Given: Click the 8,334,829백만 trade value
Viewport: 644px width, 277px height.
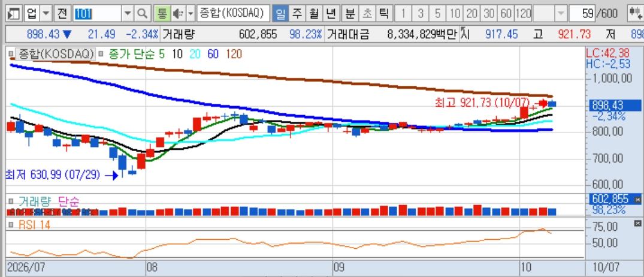Looking at the screenshot, I should click(x=422, y=34).
